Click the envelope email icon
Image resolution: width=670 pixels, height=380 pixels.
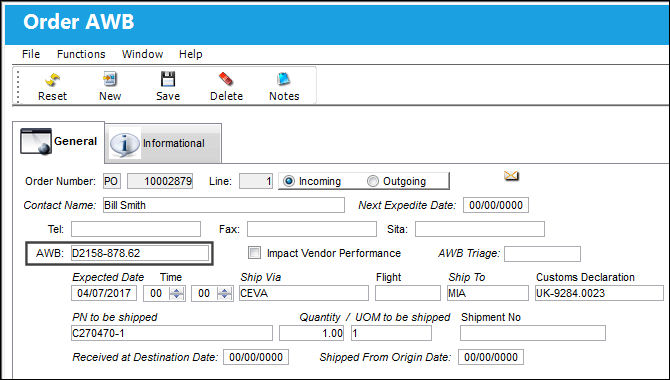pos(511,176)
